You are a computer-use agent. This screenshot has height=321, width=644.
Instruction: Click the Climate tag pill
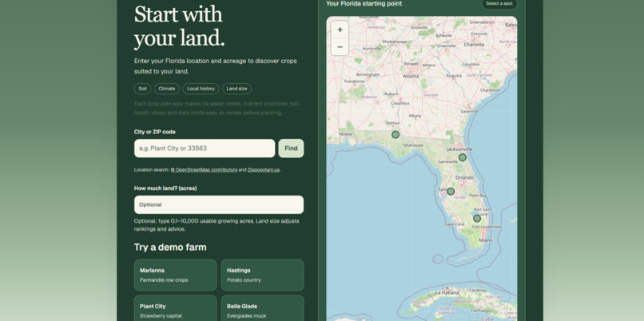(167, 89)
